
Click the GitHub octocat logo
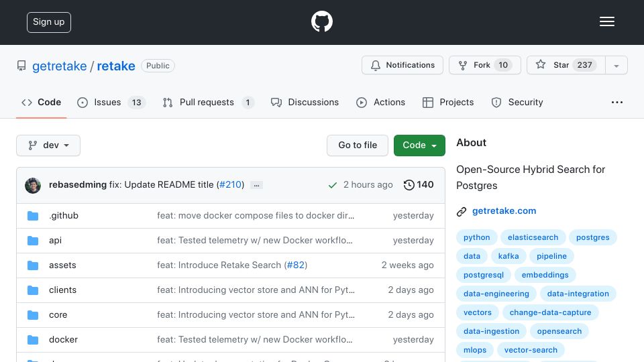point(321,21)
